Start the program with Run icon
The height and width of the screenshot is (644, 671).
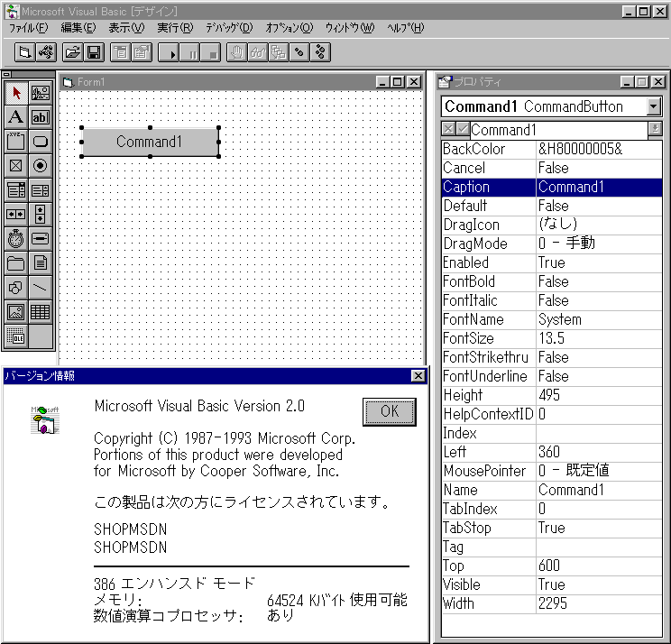pyautogui.click(x=169, y=52)
